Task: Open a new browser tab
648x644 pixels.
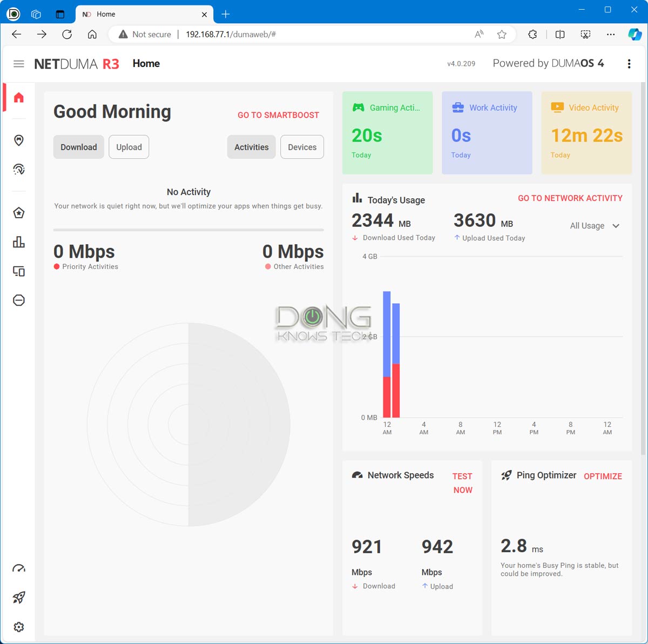Action: point(226,15)
